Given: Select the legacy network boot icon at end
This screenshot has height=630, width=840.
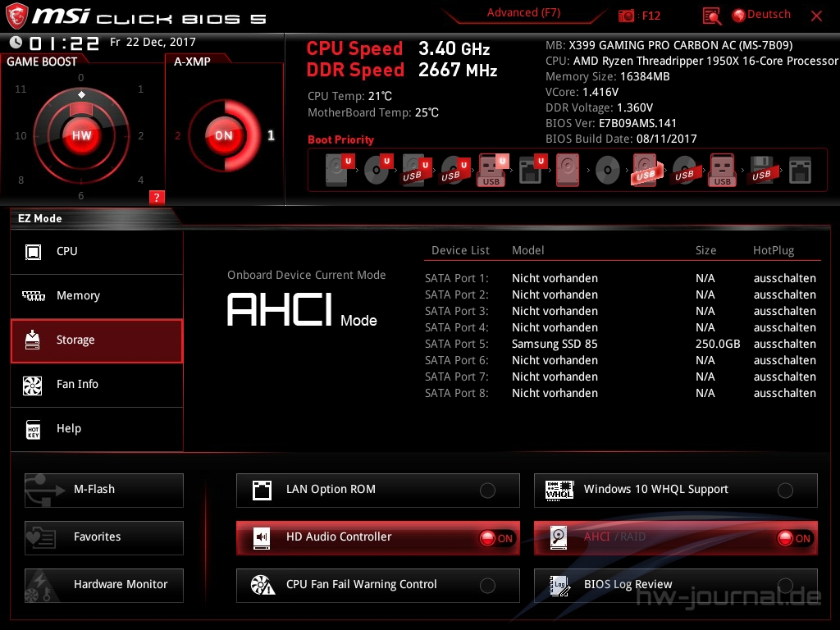Looking at the screenshot, I should pyautogui.click(x=800, y=171).
